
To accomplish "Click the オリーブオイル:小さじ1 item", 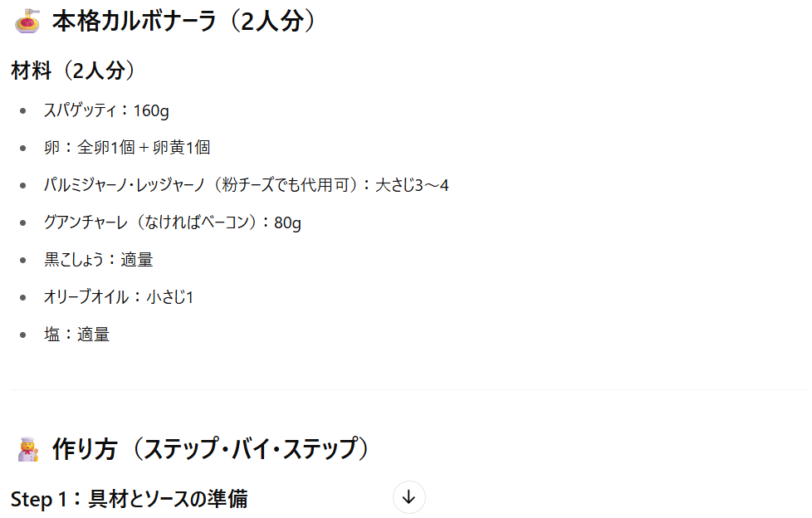I will [119, 297].
